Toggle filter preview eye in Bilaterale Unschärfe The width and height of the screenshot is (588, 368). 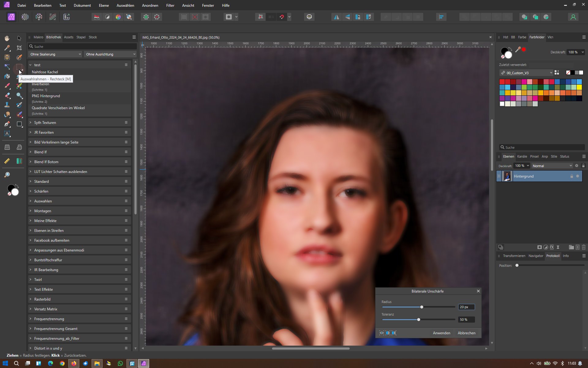click(x=382, y=333)
